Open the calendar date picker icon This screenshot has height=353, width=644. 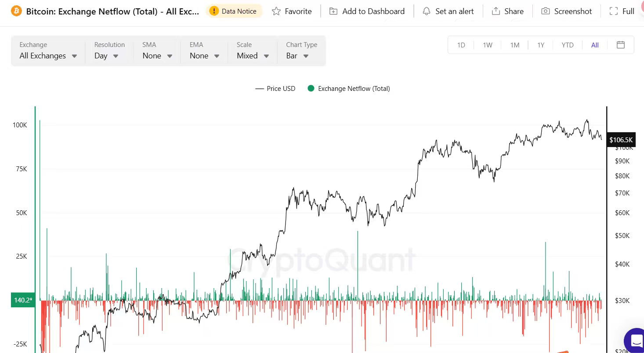(620, 45)
